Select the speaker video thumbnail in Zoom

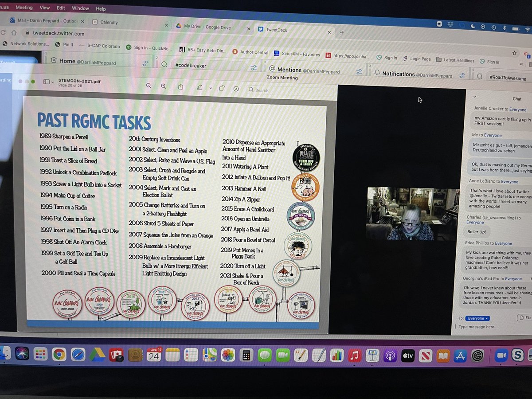413,214
